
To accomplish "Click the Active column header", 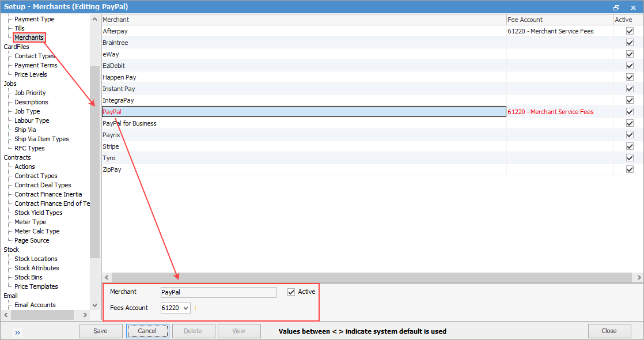I will click(628, 20).
